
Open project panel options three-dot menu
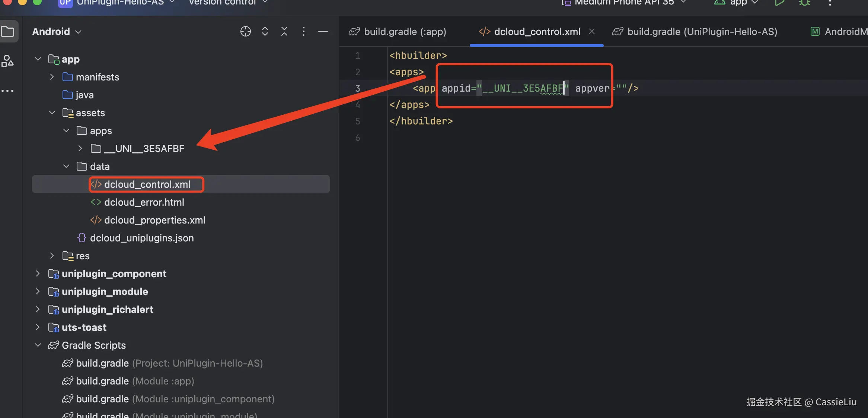click(x=304, y=32)
